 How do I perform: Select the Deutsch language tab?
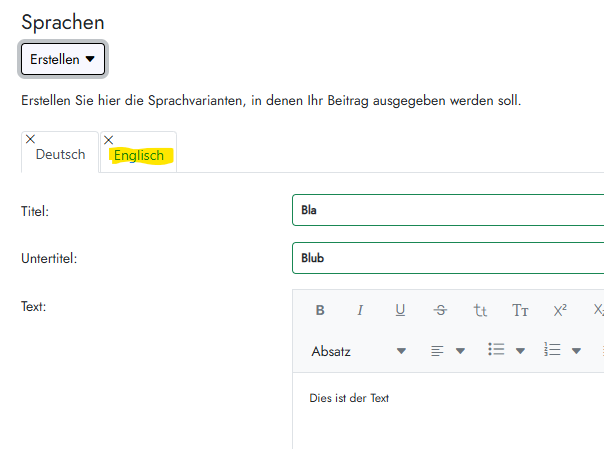coord(60,155)
